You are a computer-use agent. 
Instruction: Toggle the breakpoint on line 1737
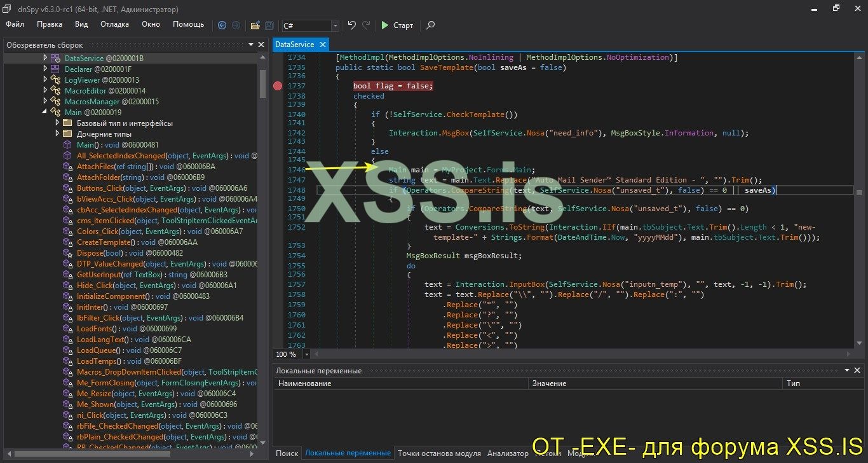pyautogui.click(x=277, y=86)
